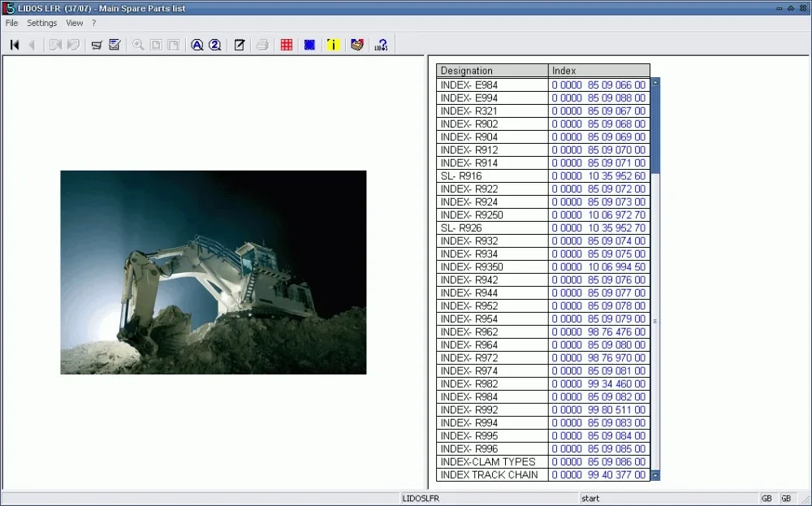Screen dimensions: 812x506
Task: Select the checklist cart icon
Action: tap(114, 45)
